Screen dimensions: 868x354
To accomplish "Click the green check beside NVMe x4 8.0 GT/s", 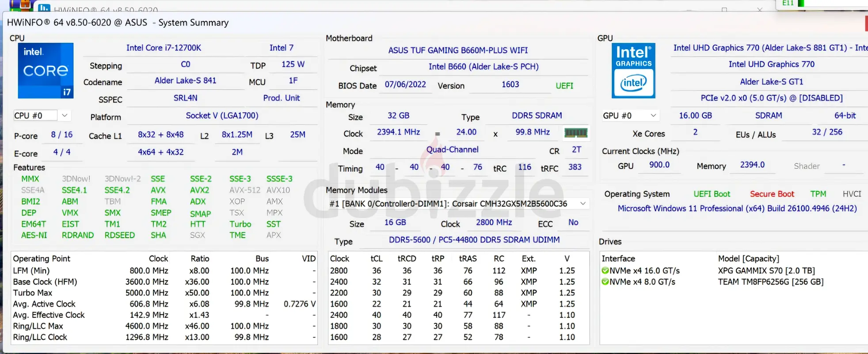I will [x=605, y=282].
